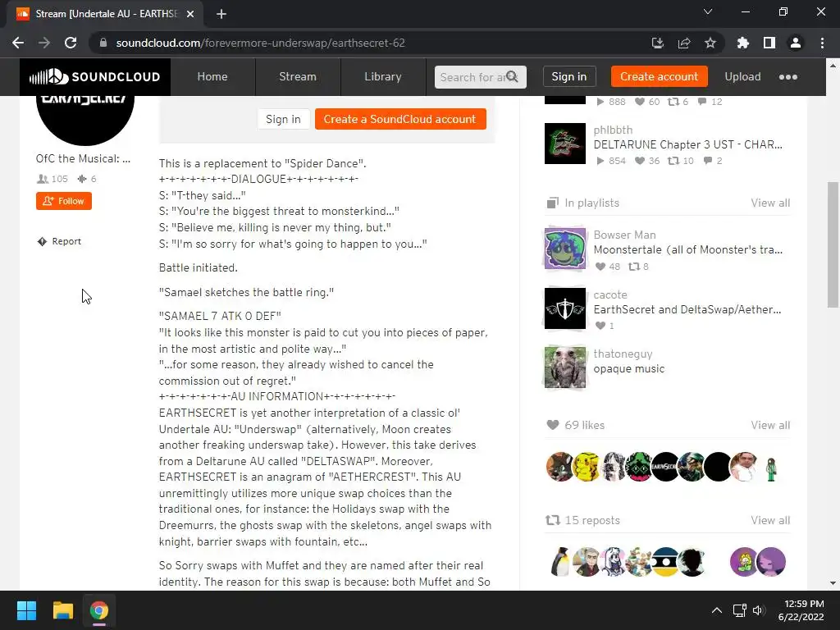The height and width of the screenshot is (630, 840).
Task: Click the search magnifier icon
Action: [512, 76]
